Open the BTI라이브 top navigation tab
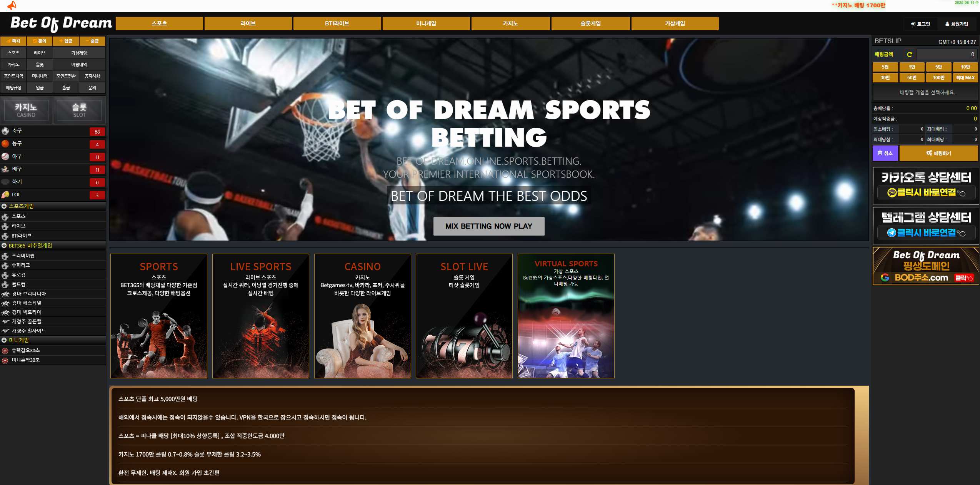The height and width of the screenshot is (485, 980). pyautogui.click(x=337, y=23)
